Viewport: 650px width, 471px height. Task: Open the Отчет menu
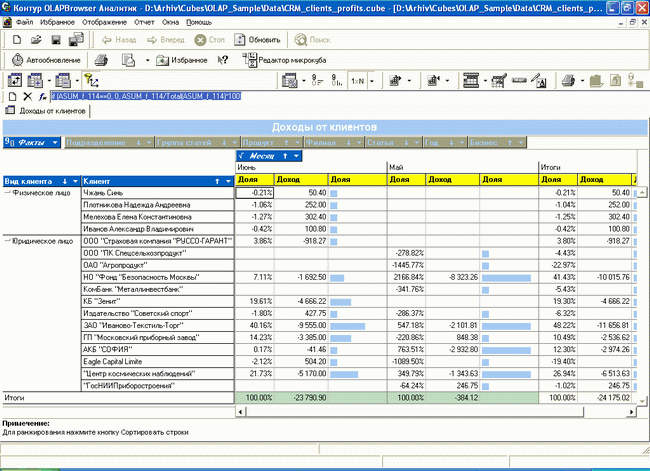[x=144, y=22]
